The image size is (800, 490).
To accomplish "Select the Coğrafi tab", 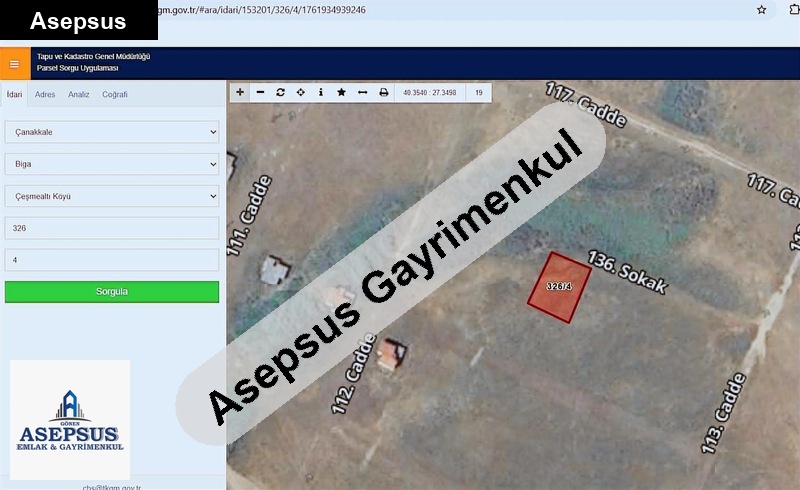I will click(115, 95).
